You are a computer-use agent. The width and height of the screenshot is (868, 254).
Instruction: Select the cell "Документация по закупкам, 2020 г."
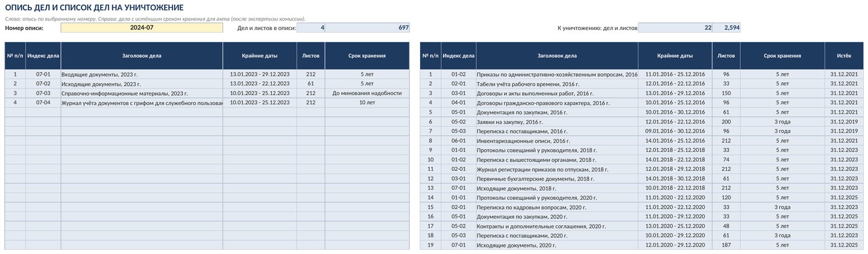click(x=557, y=217)
